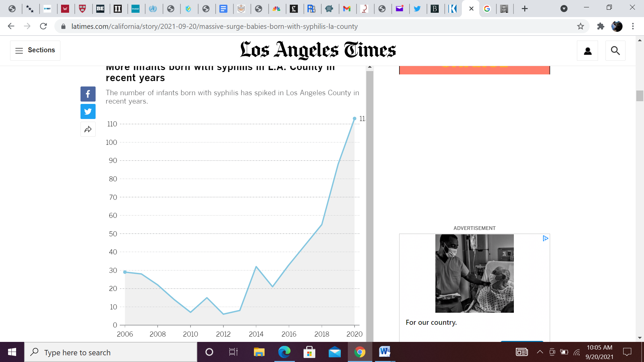This screenshot has height=362, width=644.
Task: Switch to the Twitter browser tab
Action: pyautogui.click(x=417, y=9)
